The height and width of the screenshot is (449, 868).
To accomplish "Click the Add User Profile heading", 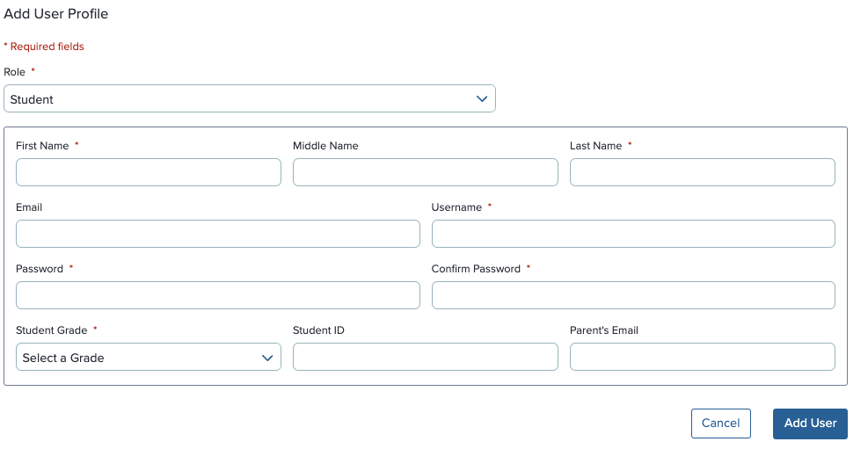I will [56, 14].
